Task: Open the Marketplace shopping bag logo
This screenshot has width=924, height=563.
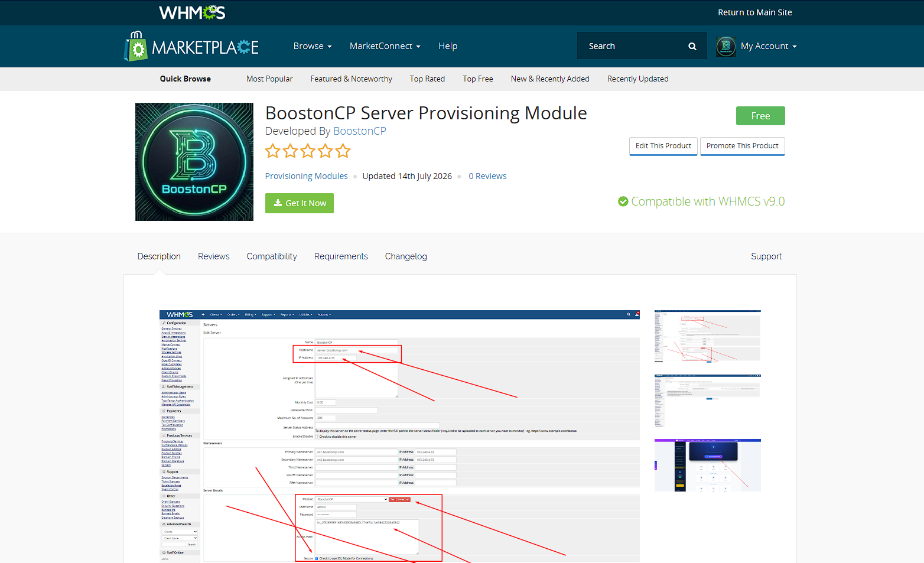Action: point(136,46)
